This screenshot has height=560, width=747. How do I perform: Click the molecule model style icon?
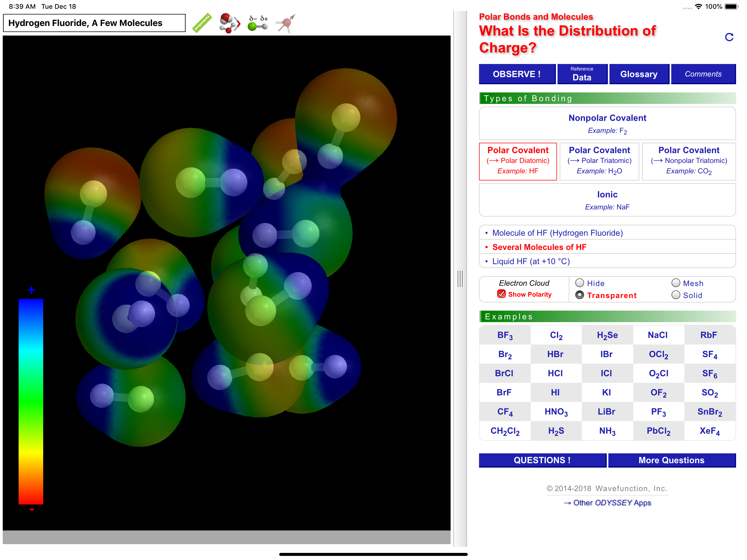pos(229,23)
